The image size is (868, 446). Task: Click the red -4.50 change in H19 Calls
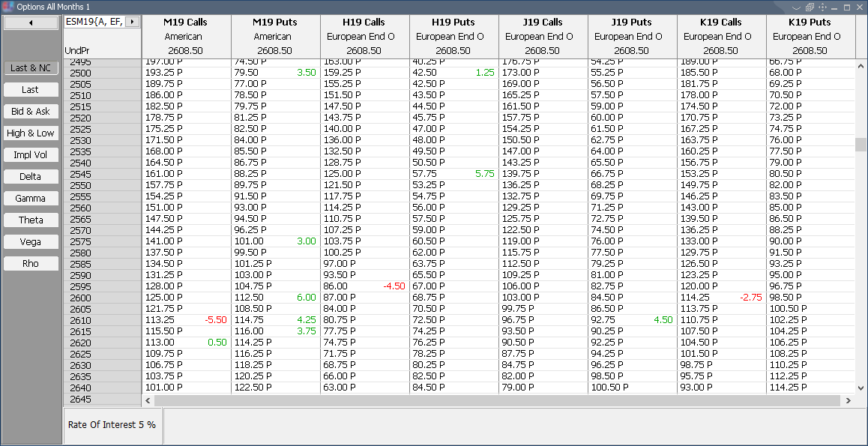coord(394,286)
